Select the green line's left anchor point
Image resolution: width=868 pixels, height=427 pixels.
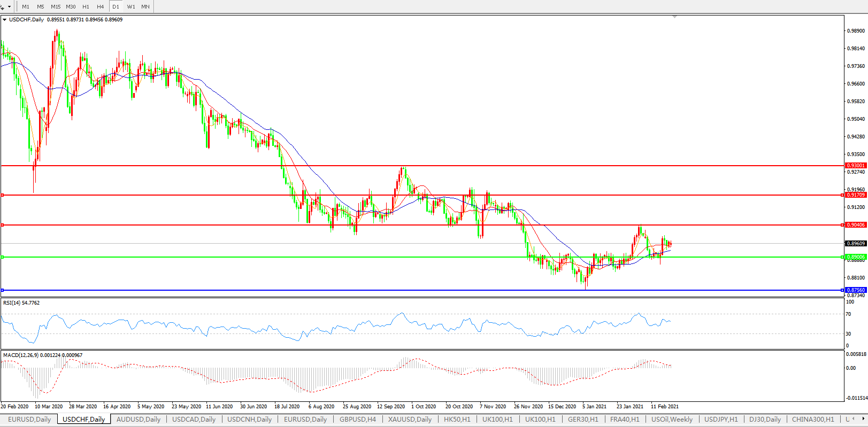[x=3, y=257]
